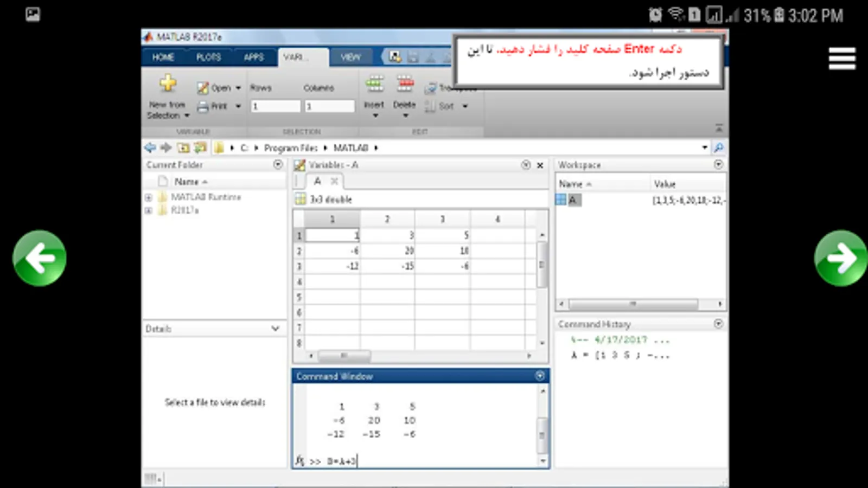The height and width of the screenshot is (488, 868).
Task: Focus the Rows selection field
Action: 275,106
